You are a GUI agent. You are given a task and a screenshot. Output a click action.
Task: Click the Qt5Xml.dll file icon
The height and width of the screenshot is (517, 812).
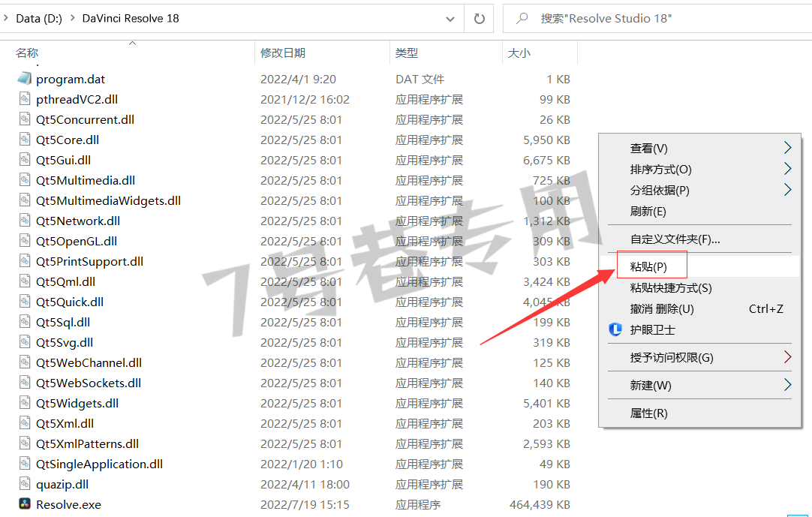pos(25,423)
